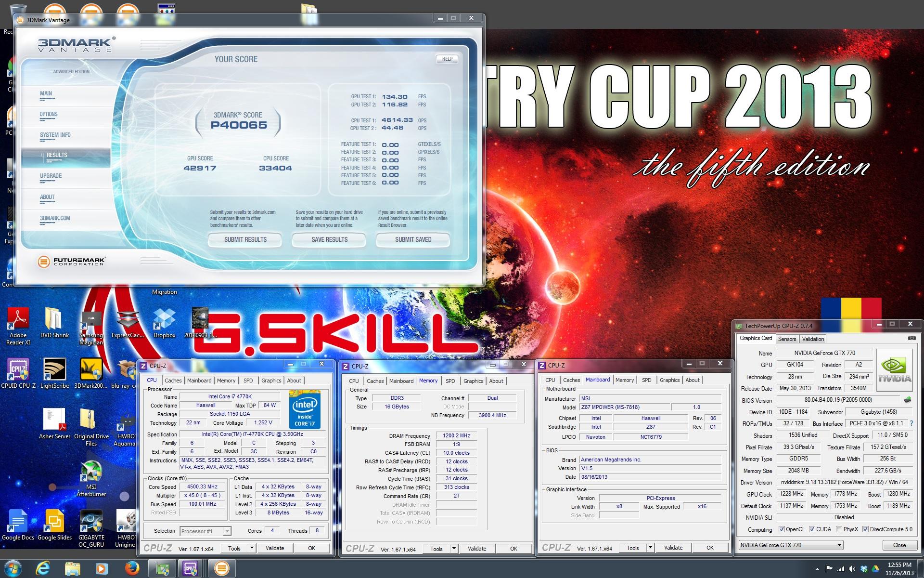
Task: Toggle OpenCL checkbox in GPU-Z
Action: [782, 529]
